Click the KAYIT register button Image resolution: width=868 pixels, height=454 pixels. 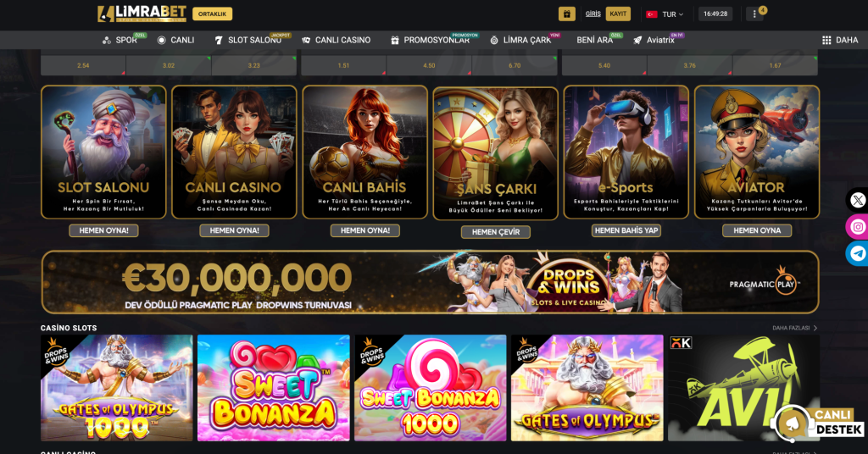pos(618,14)
